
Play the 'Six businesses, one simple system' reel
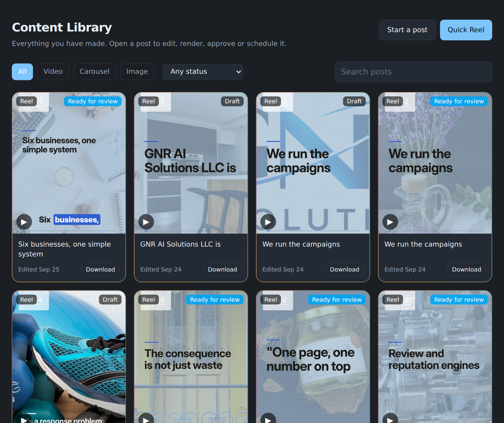24,222
